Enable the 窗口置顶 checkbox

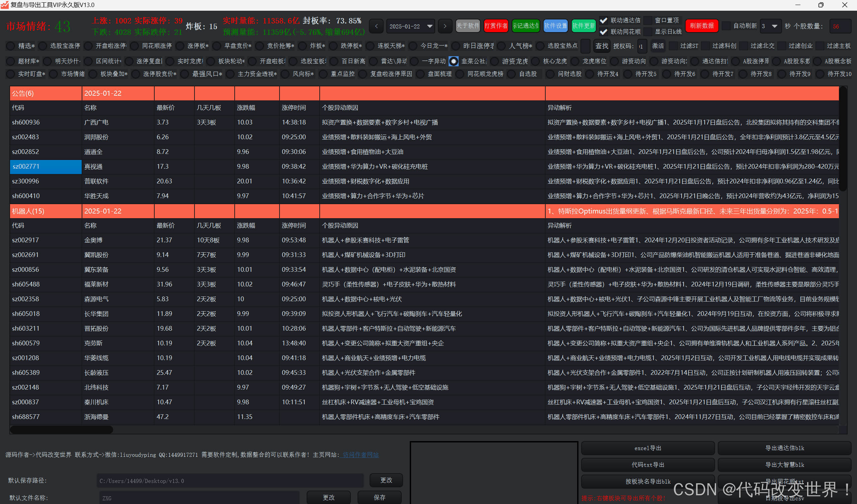tap(648, 20)
